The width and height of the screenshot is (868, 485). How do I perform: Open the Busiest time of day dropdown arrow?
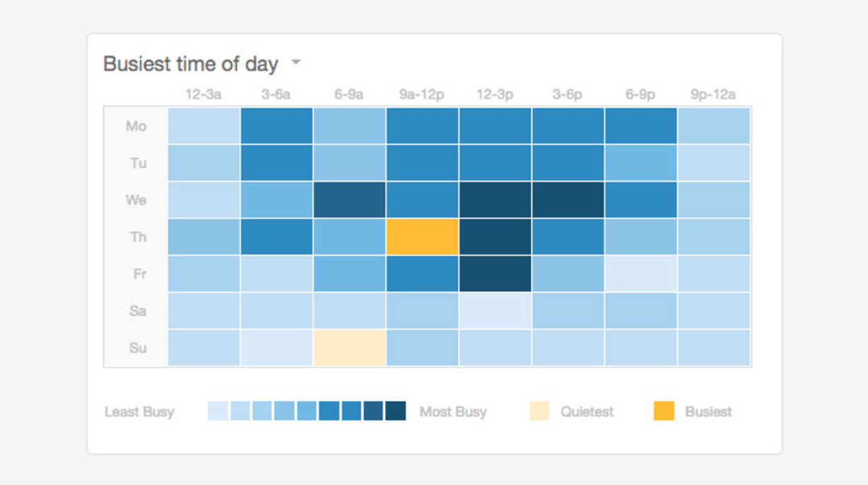coord(296,63)
